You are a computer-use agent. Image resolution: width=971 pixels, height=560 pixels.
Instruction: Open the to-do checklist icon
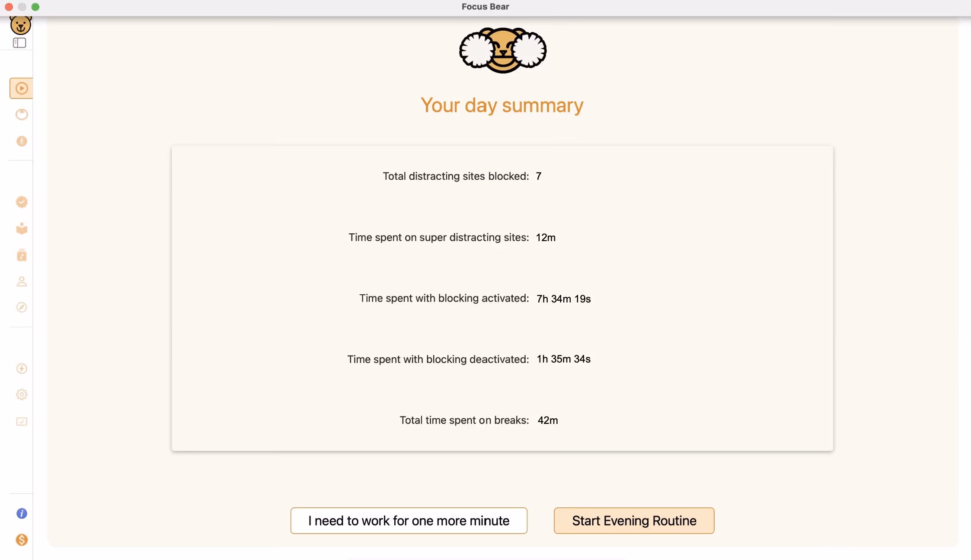pyautogui.click(x=21, y=421)
